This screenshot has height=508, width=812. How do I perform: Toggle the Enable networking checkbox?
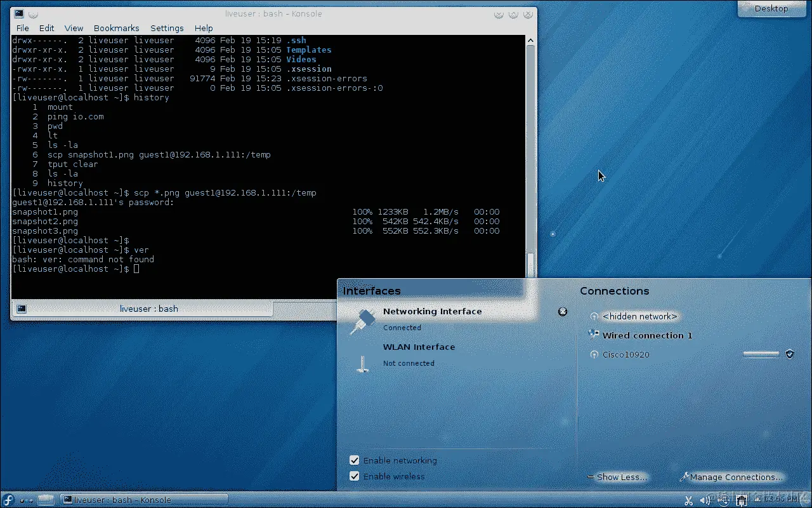click(x=355, y=460)
